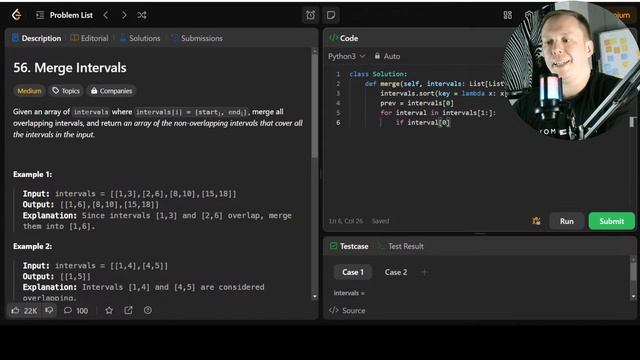Viewport: 640px width, 360px height.
Task: Open the Python3 language dropdown
Action: pos(347,56)
